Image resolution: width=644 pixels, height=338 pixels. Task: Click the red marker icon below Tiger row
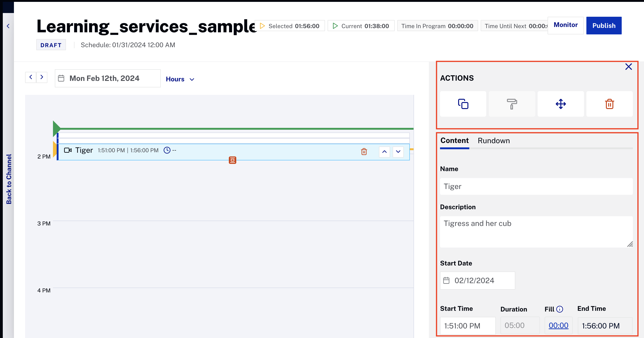click(232, 160)
